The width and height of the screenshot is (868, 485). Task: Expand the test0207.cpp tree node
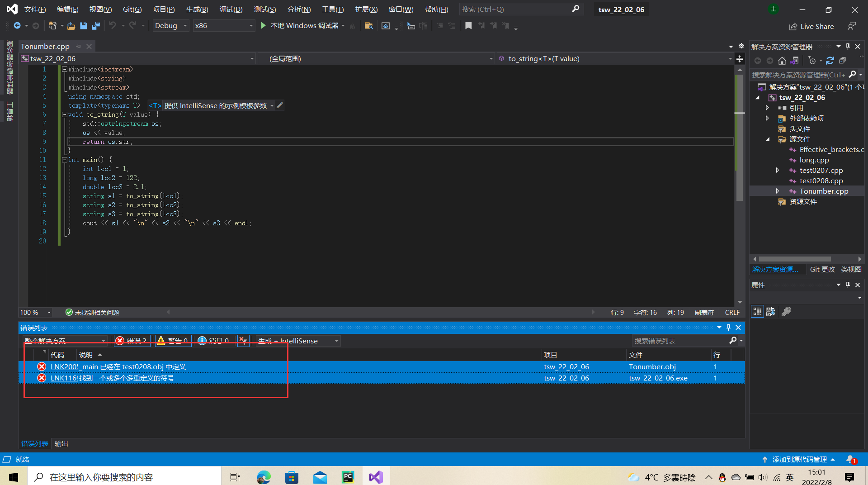pos(778,170)
